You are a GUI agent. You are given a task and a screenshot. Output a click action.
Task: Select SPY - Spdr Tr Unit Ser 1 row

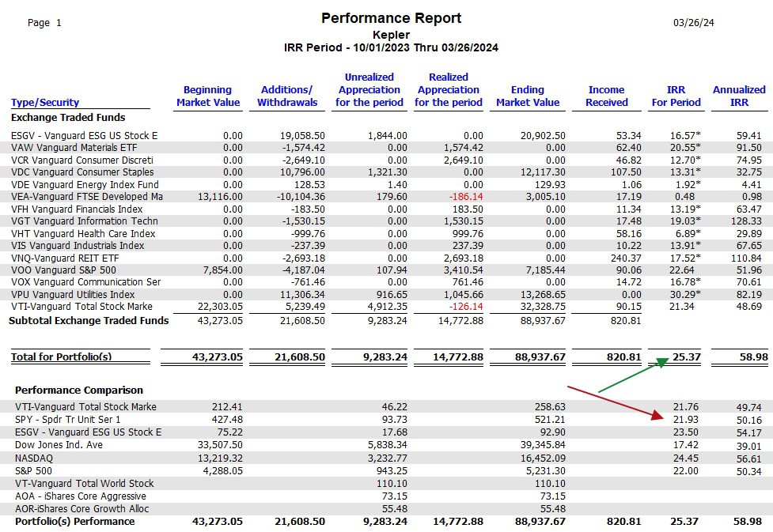(386, 420)
